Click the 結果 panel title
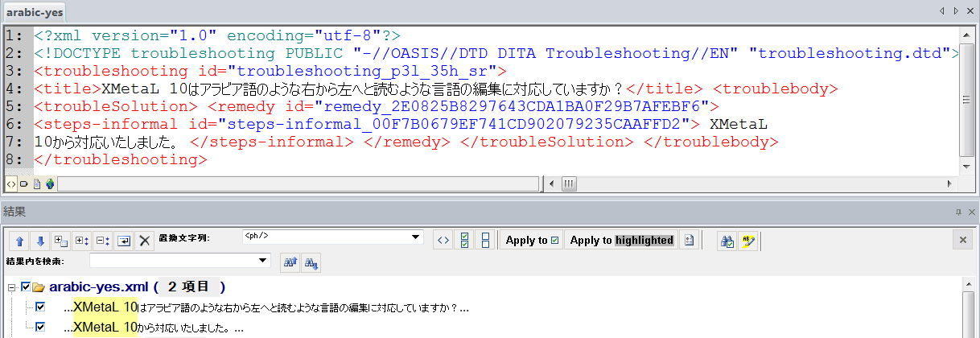The height and width of the screenshot is (338, 980). click(x=15, y=212)
